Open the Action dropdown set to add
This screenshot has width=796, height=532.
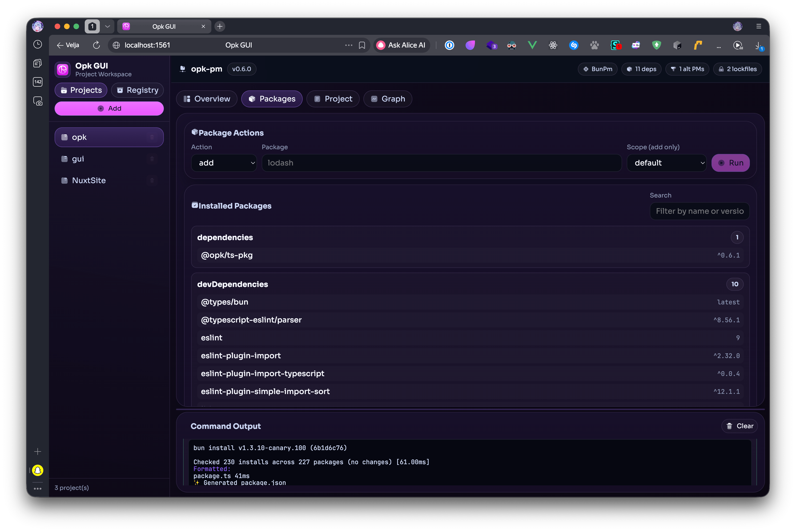(224, 163)
